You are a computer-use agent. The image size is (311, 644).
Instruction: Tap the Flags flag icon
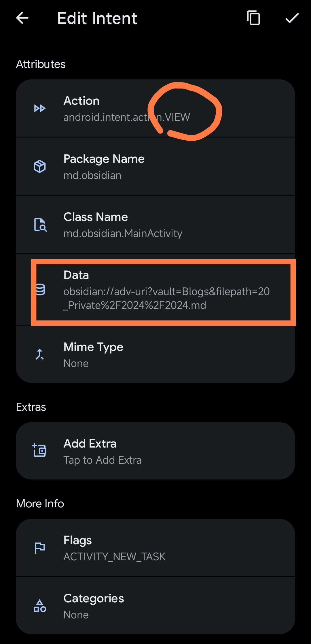pyautogui.click(x=40, y=548)
